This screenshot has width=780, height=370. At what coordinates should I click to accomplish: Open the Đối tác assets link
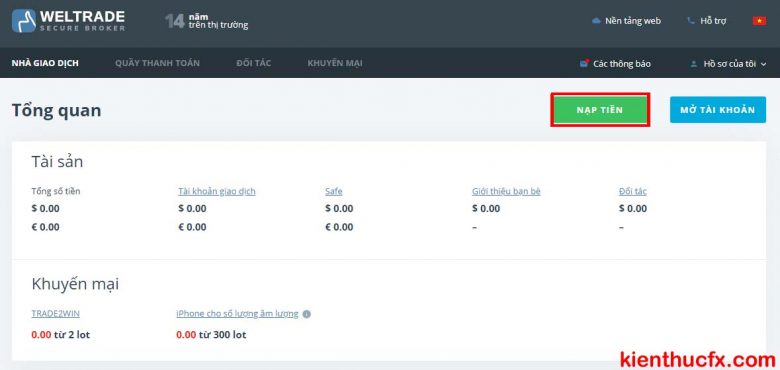coord(633,191)
